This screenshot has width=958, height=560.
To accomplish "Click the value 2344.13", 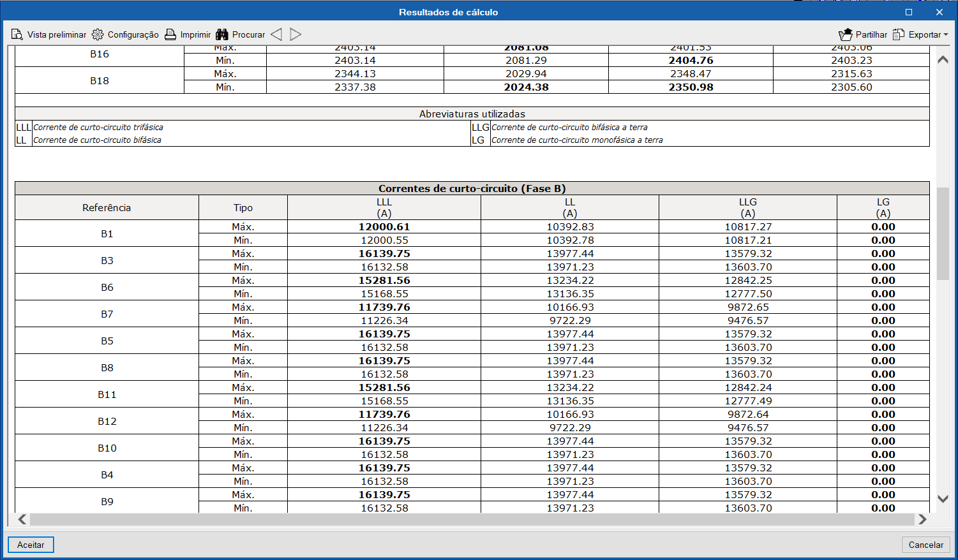I will pyautogui.click(x=355, y=74).
